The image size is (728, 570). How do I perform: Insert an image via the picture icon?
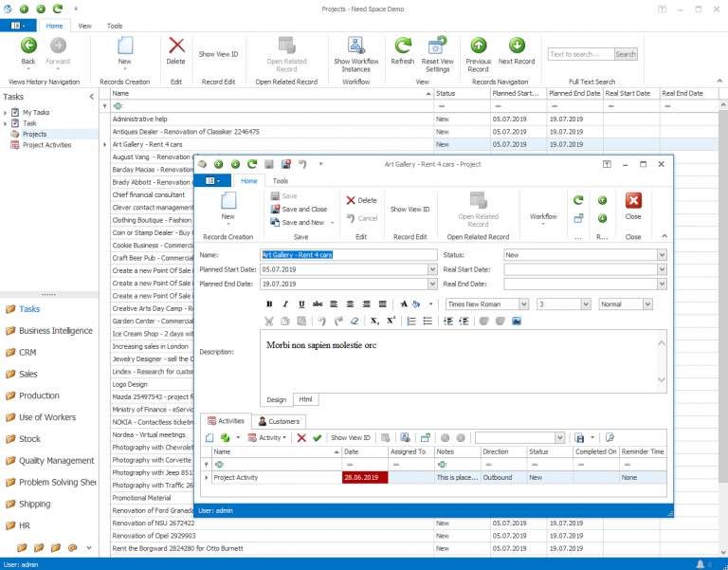click(x=517, y=322)
